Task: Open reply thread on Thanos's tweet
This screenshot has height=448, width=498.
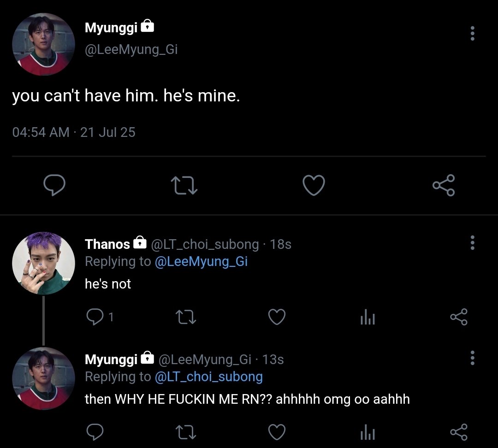Action: click(x=100, y=317)
